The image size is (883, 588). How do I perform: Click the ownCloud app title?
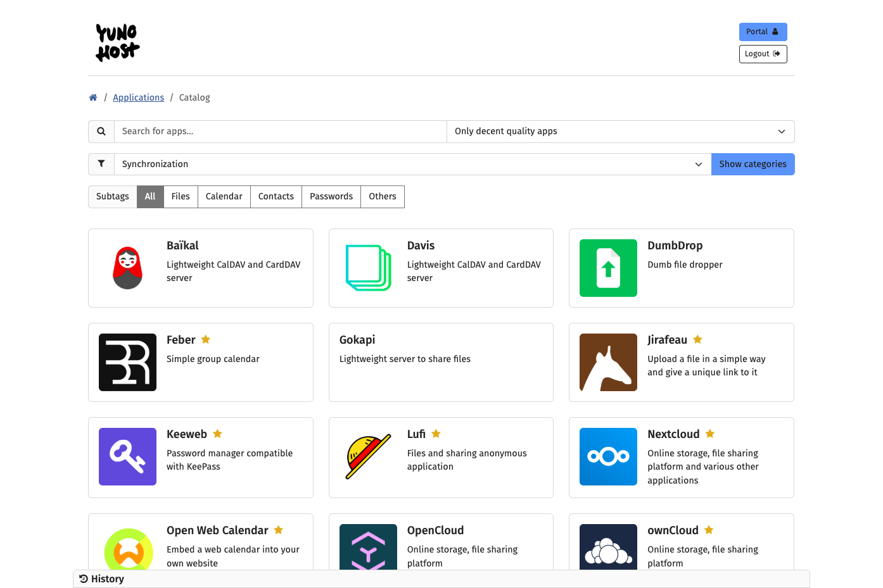pos(673,530)
